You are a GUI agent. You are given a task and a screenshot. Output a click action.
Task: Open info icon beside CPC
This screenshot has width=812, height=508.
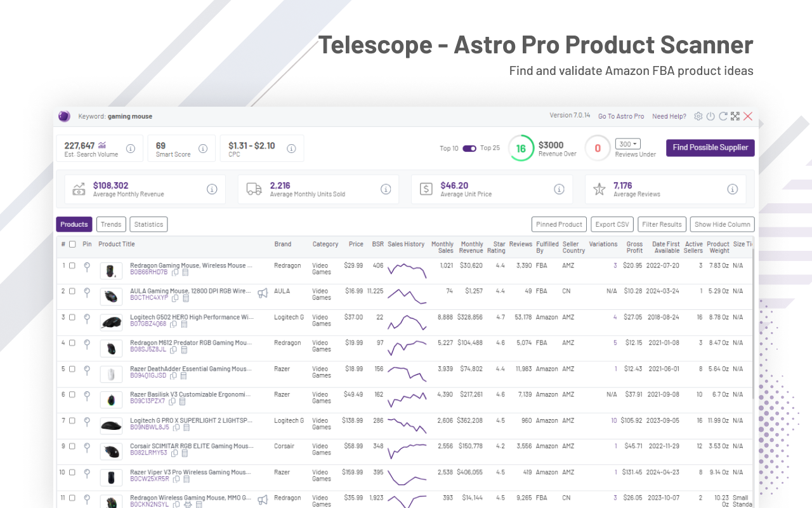click(x=291, y=149)
